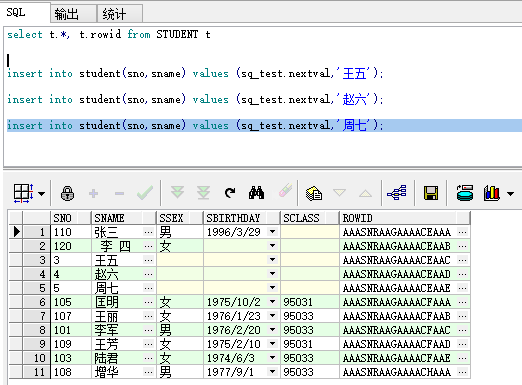Image resolution: width=522 pixels, height=385 pixels.
Task: Click the ROWID column header
Action: (405, 218)
